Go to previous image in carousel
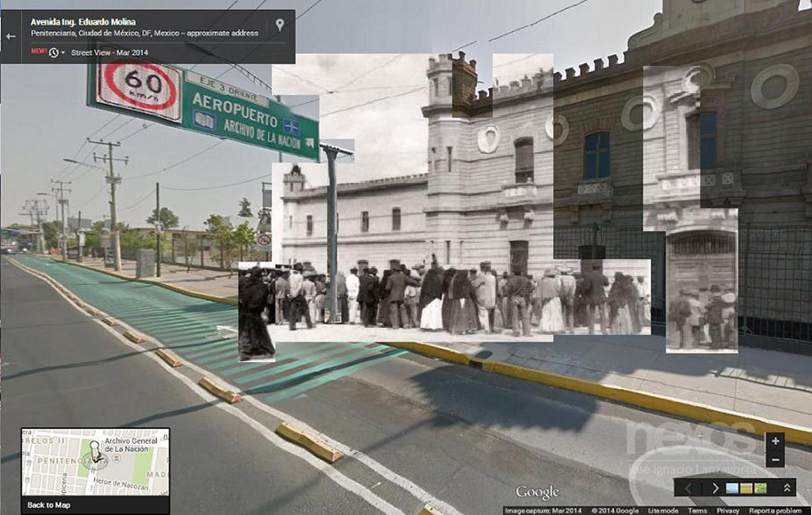The image size is (812, 515). click(x=687, y=488)
